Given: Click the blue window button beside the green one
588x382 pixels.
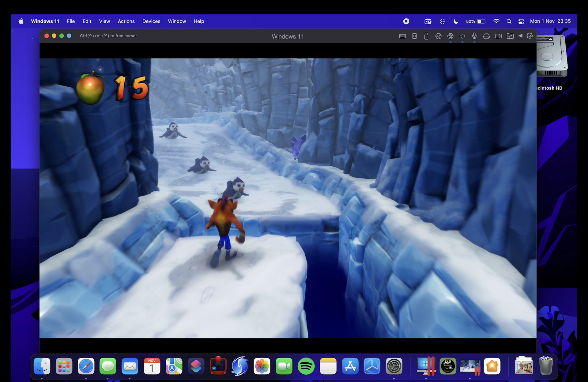Looking at the screenshot, I should click(69, 36).
